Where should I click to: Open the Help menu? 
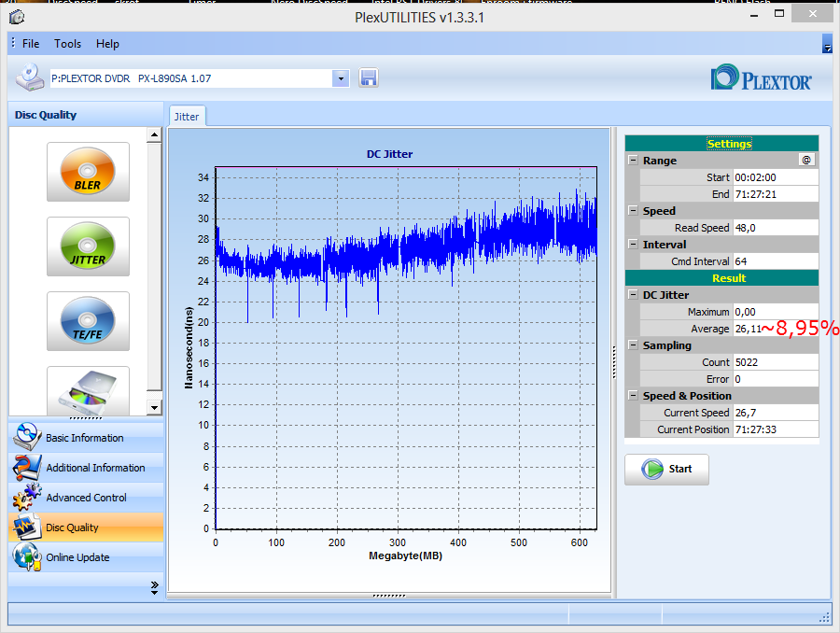point(107,44)
